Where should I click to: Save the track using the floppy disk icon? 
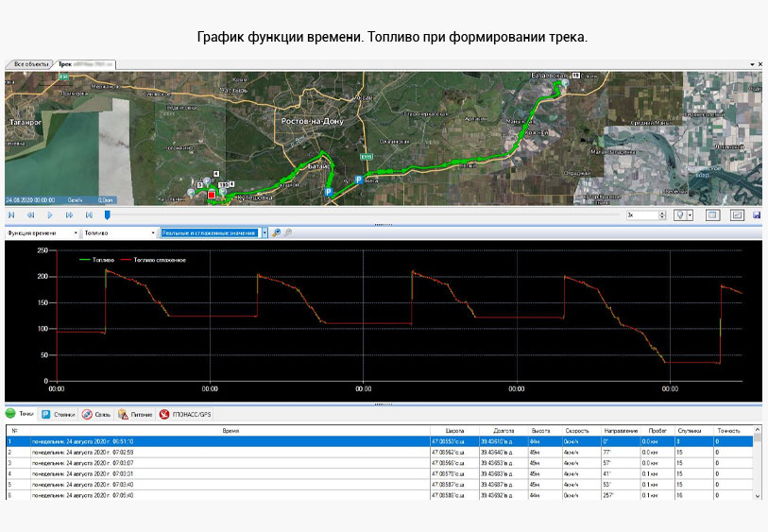pos(756,215)
